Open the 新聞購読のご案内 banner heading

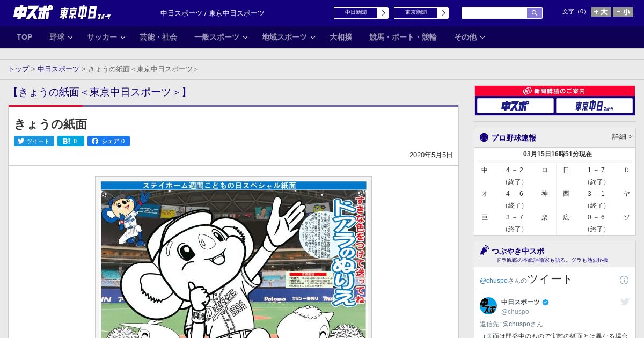tap(555, 91)
